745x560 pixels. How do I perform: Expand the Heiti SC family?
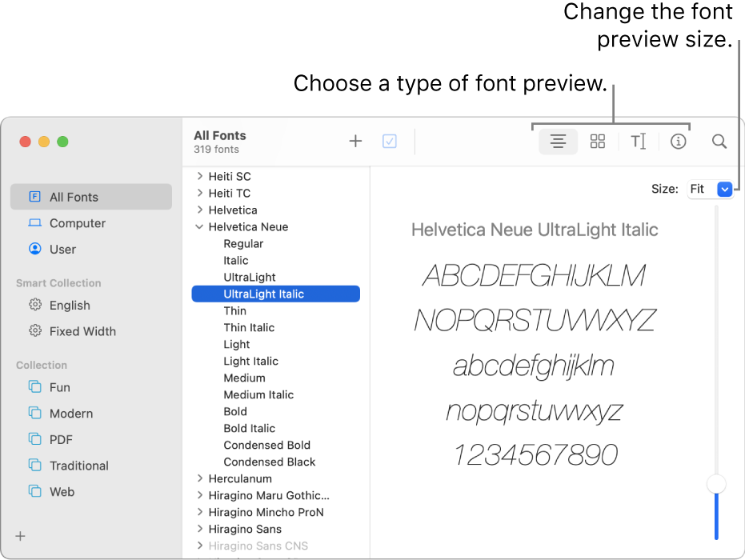click(199, 177)
